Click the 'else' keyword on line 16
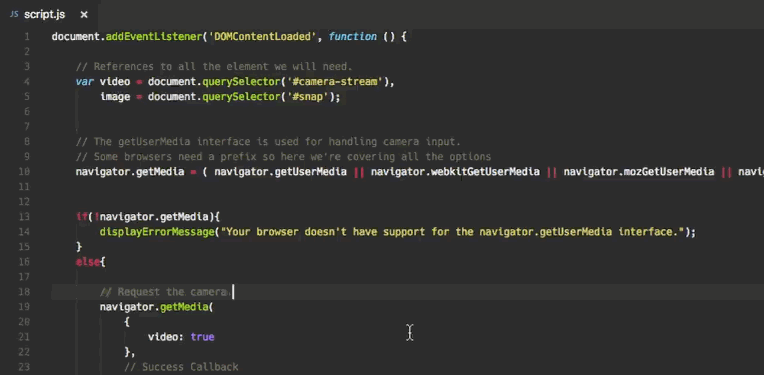This screenshot has height=375, width=764. [x=88, y=262]
